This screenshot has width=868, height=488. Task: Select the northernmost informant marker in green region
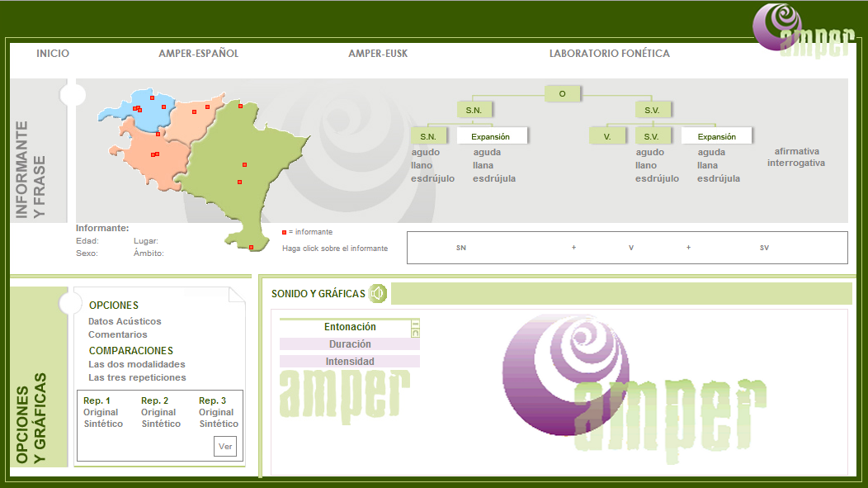(240, 106)
